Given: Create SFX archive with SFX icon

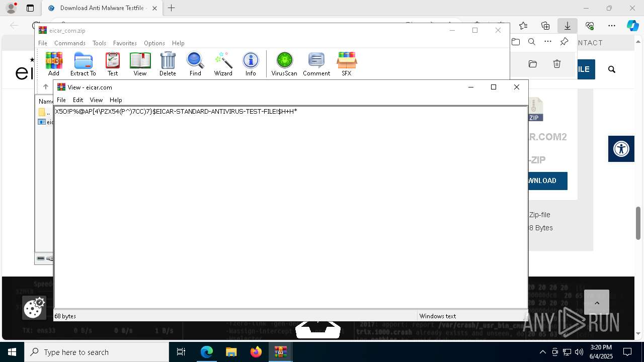Looking at the screenshot, I should coord(347,64).
